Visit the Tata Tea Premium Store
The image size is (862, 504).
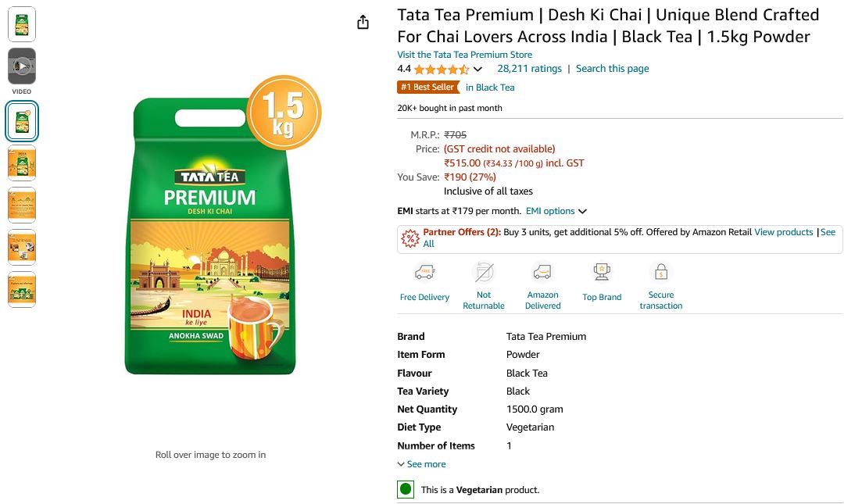coord(464,55)
